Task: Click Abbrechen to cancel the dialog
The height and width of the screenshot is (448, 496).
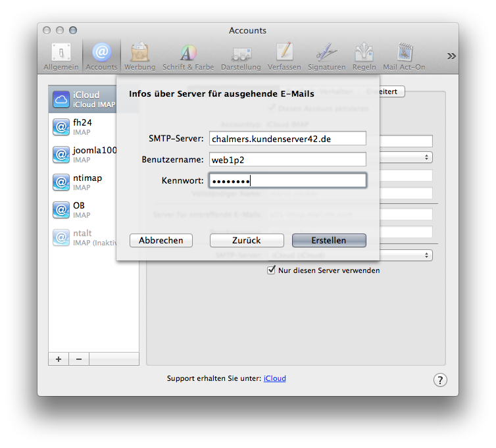Action: point(161,241)
